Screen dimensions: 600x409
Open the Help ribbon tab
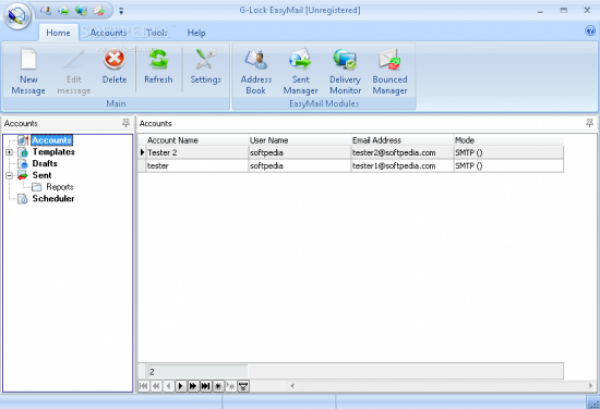[196, 33]
